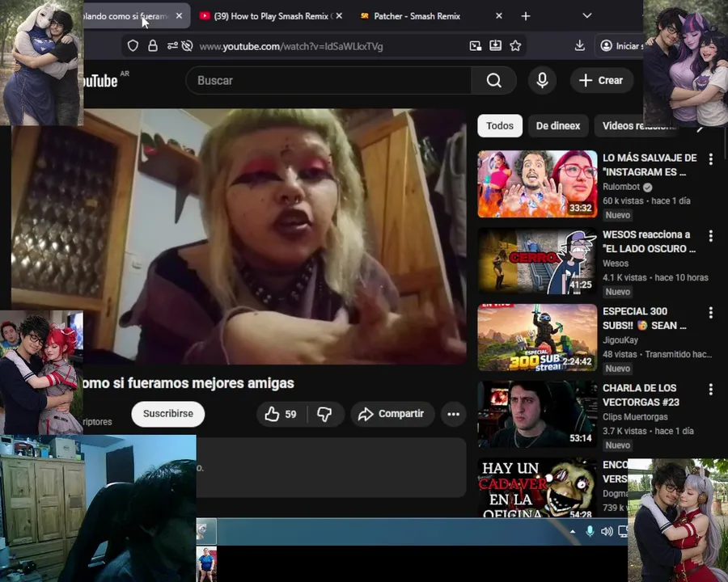
Task: Open HAY UN CADAVER EN LA OFICINA thumbnail
Action: (537, 487)
